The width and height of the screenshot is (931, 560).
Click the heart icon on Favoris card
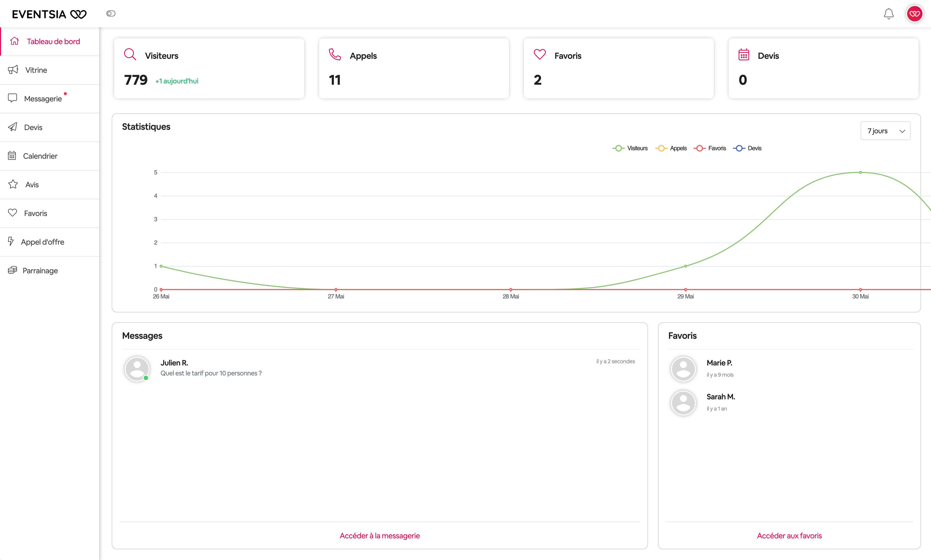tap(540, 55)
